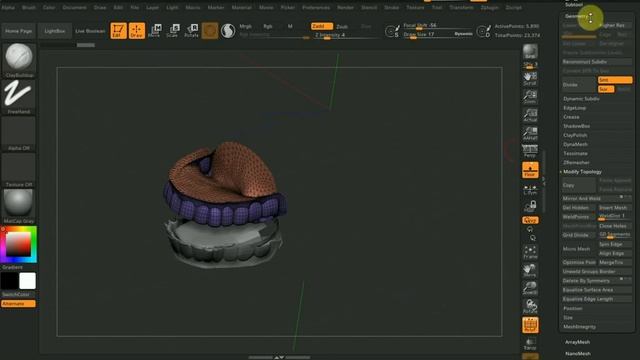Open the Zplugin menu
Viewport: 640px width, 360px height.
point(489,7)
